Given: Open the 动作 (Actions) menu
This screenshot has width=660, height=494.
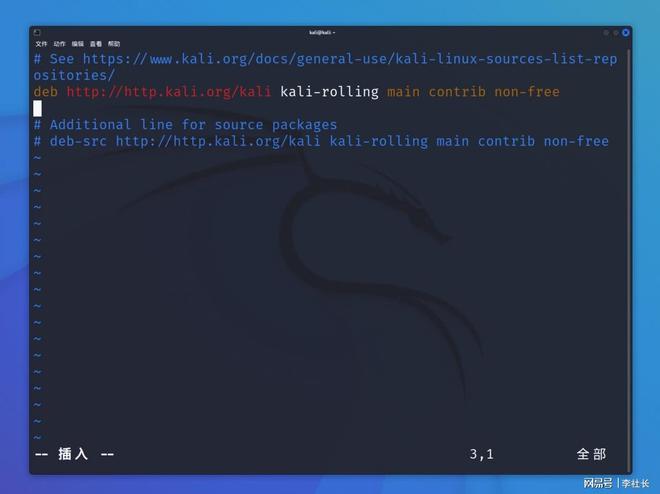Looking at the screenshot, I should [59, 44].
